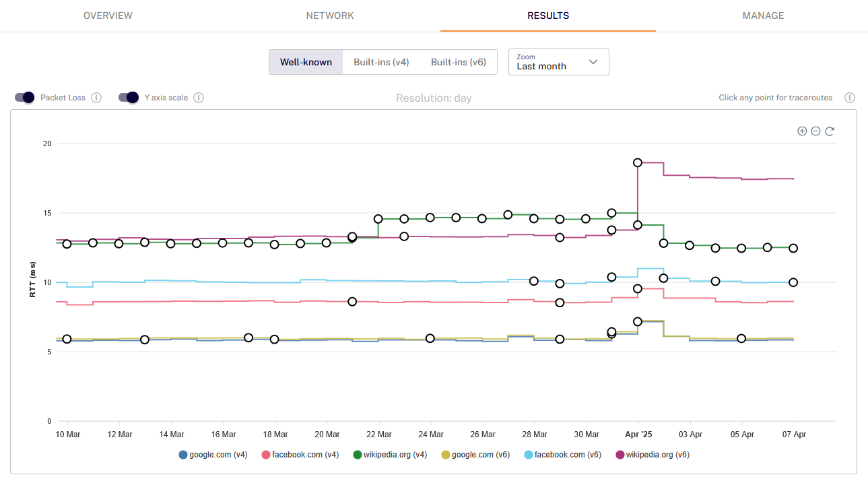Click the chart zoom in icon

coord(802,131)
